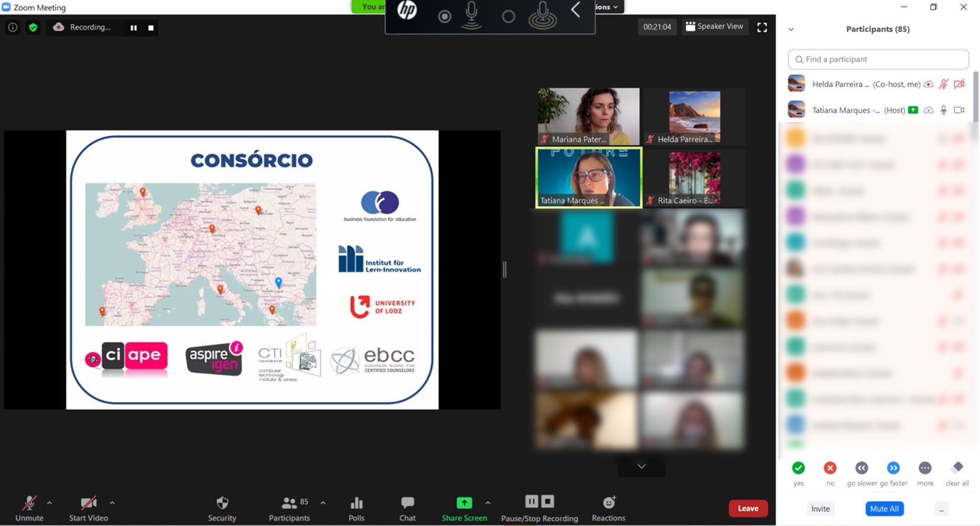Click the go faster feedback icon
The height and width of the screenshot is (526, 980).
point(893,468)
